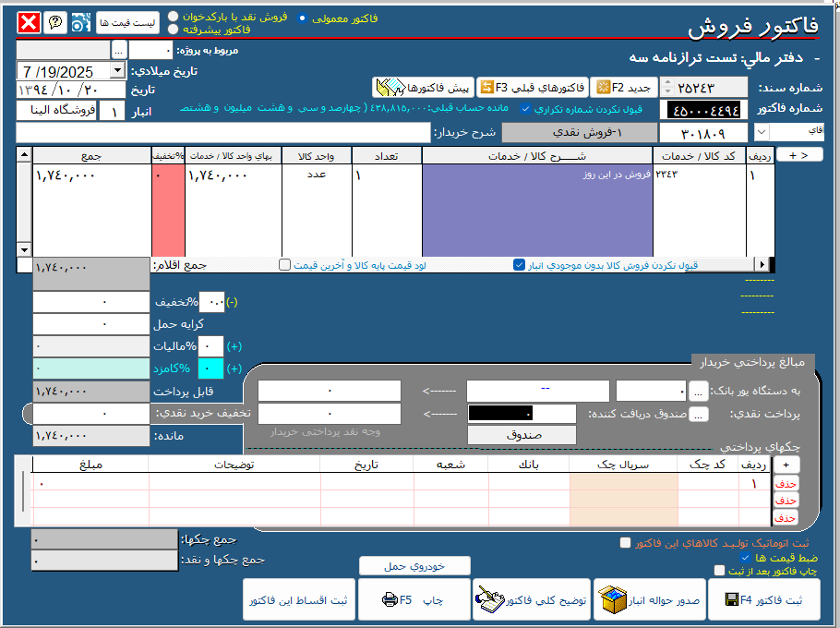The height and width of the screenshot is (628, 840).
Task: Open previous invoices (فاکتورهای قبلی F3)
Action: pos(533,88)
